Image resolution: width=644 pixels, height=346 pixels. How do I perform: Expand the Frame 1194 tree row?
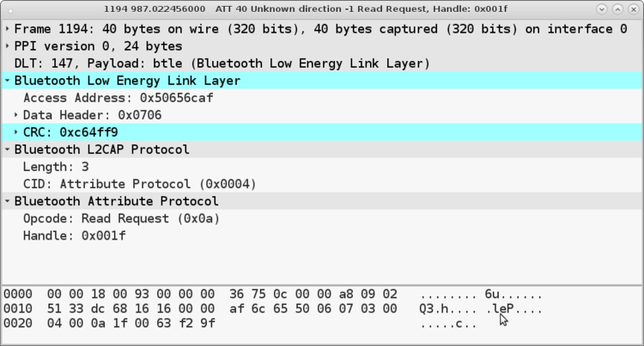(x=8, y=29)
